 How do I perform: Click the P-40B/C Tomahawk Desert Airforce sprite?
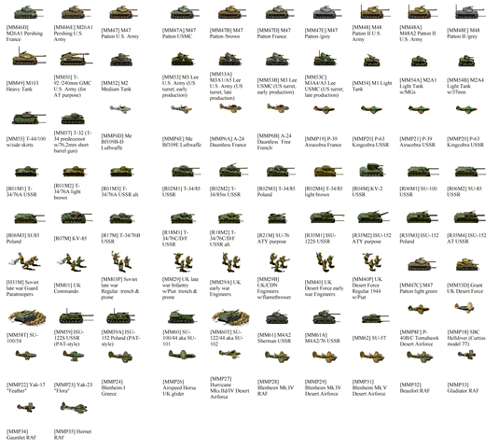418,308
